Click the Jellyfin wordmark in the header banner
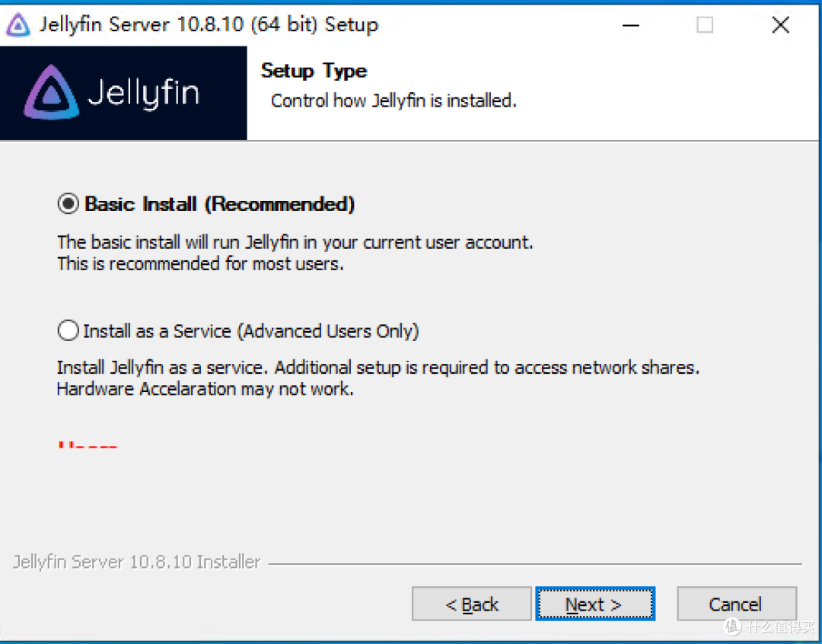The height and width of the screenshot is (644, 822). tap(143, 93)
